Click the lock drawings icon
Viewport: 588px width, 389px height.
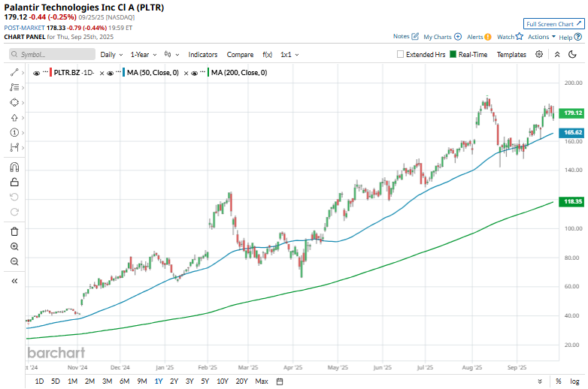(x=14, y=182)
